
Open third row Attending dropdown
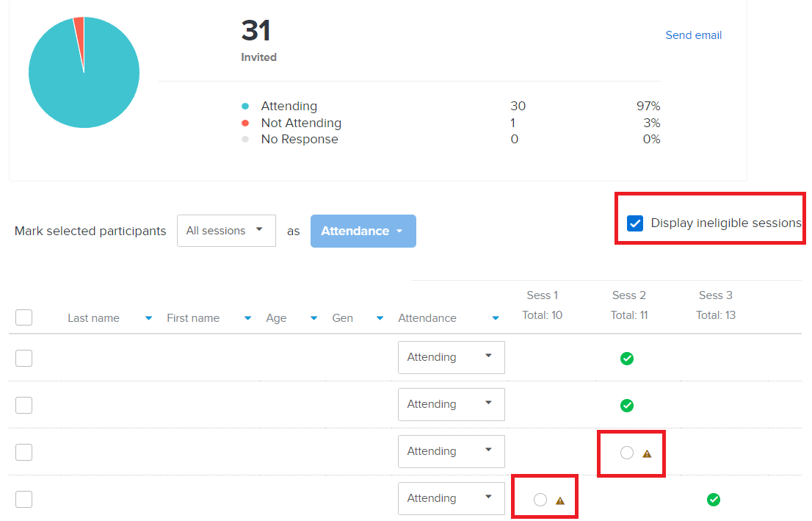click(452, 451)
